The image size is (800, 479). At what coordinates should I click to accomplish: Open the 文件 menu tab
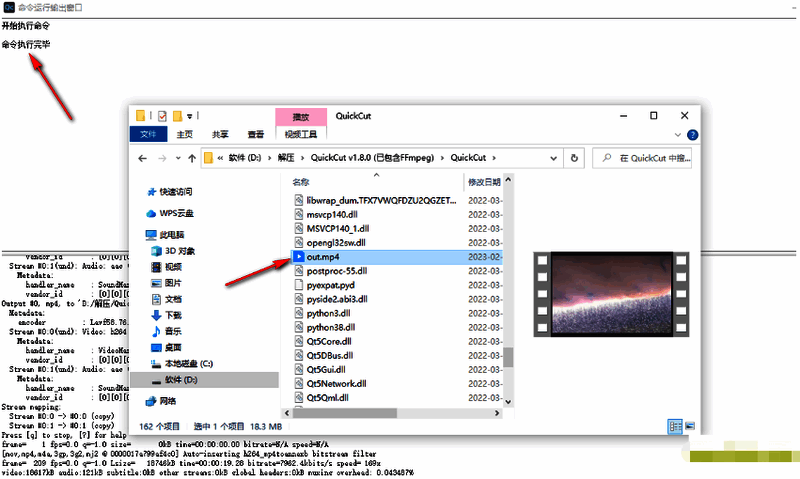pos(148,134)
